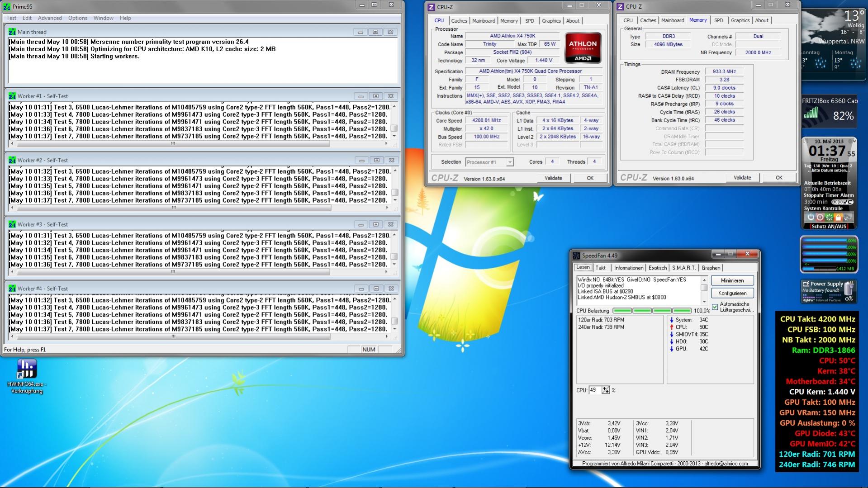Click the Wi-Fi signal bars in FRITZ!Box gadget
The height and width of the screenshot is (488, 868).
tap(811, 113)
